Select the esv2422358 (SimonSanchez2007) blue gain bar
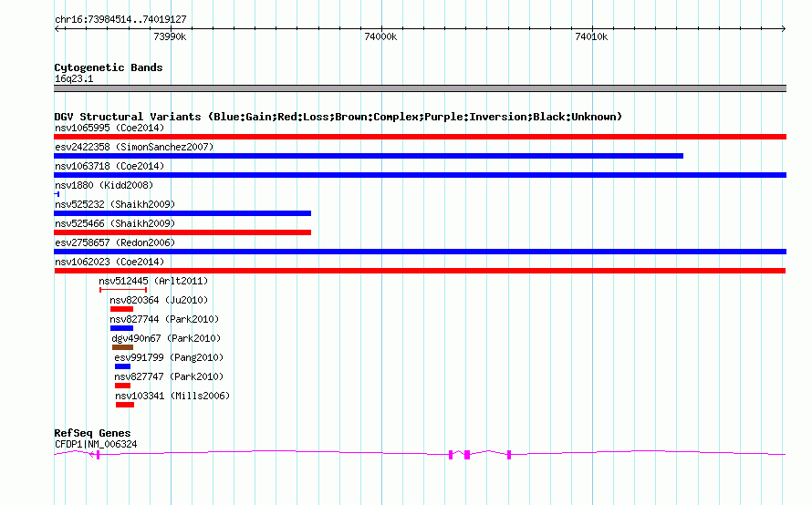This screenshot has width=812, height=505. 369,156
